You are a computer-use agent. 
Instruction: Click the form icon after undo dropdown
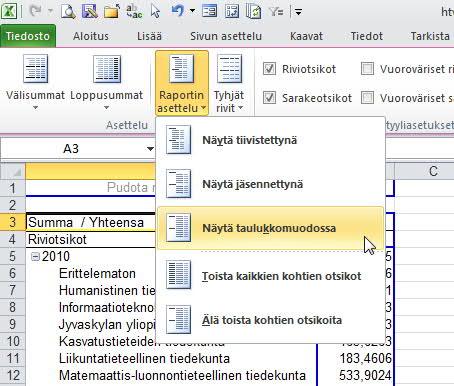click(210, 12)
